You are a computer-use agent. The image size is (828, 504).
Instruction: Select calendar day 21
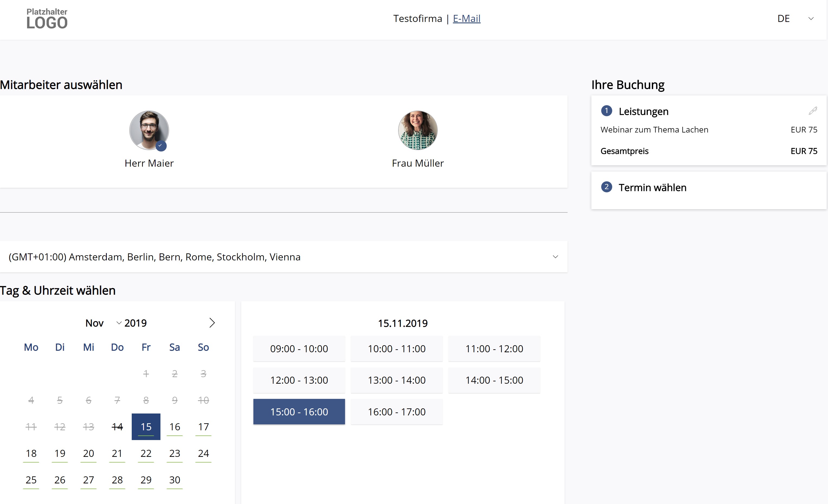click(x=117, y=453)
